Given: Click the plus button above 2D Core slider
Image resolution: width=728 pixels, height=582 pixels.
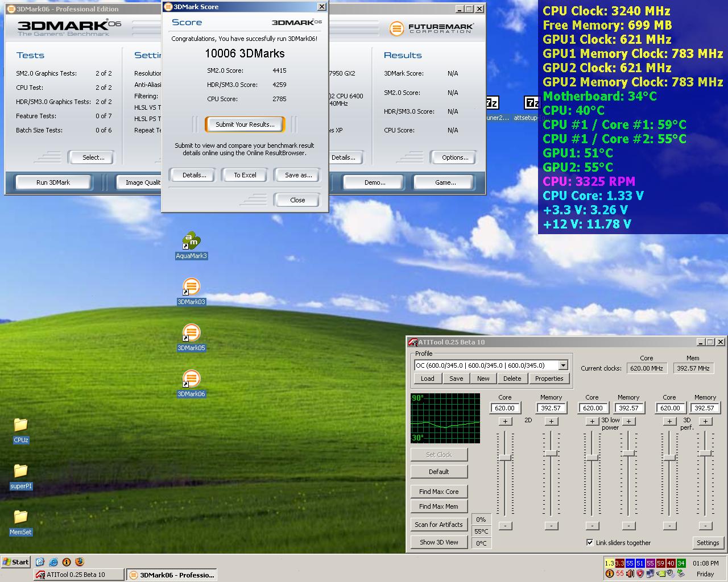Looking at the screenshot, I should (x=504, y=421).
